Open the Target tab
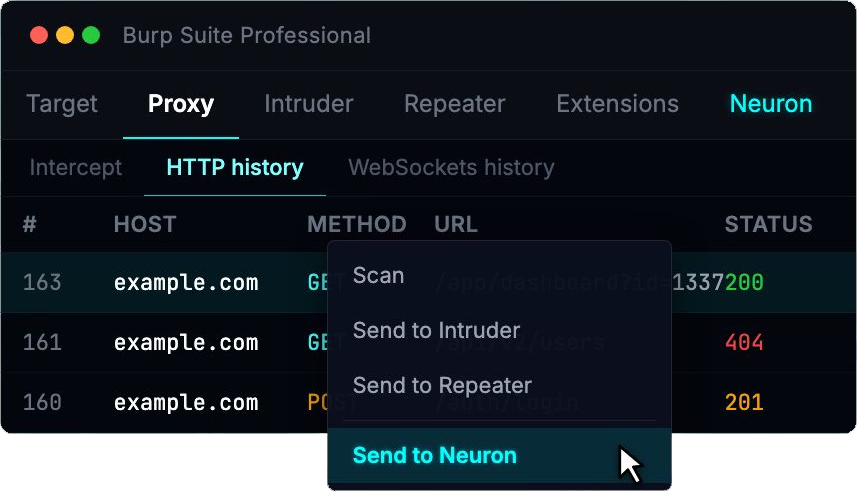Image resolution: width=858 pixels, height=492 pixels. [x=62, y=104]
